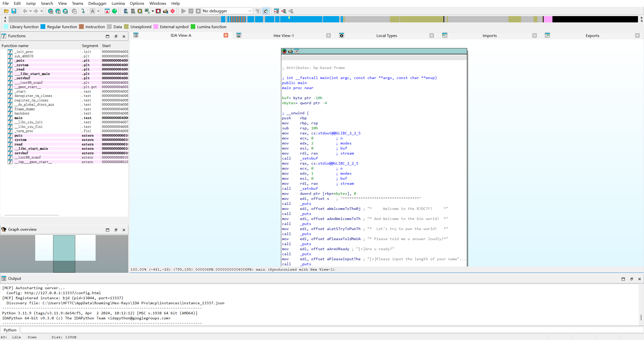The width and height of the screenshot is (644, 340).
Task: Click the text search round T icon
Action: (58, 11)
